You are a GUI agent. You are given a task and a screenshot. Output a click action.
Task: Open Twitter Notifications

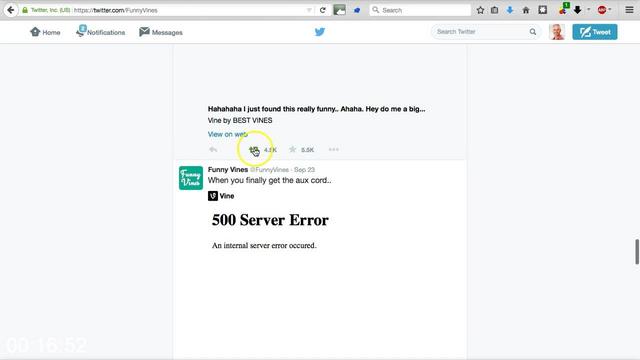click(x=100, y=32)
